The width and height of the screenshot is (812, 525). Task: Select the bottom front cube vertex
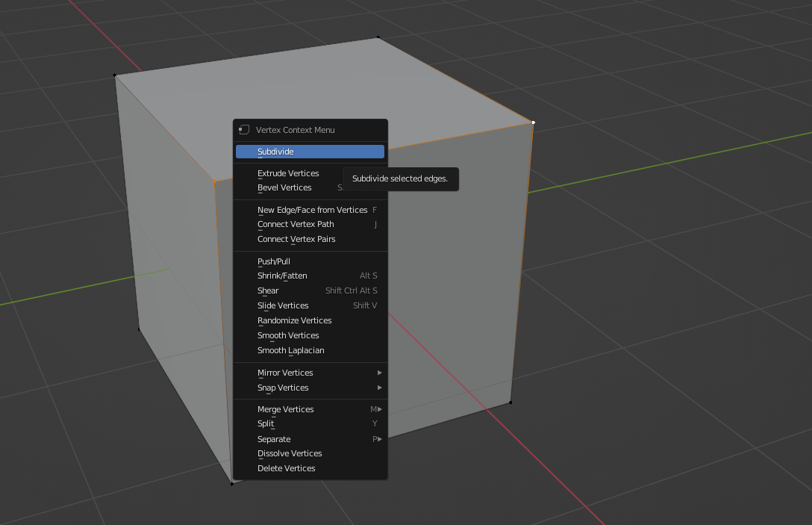[232, 483]
